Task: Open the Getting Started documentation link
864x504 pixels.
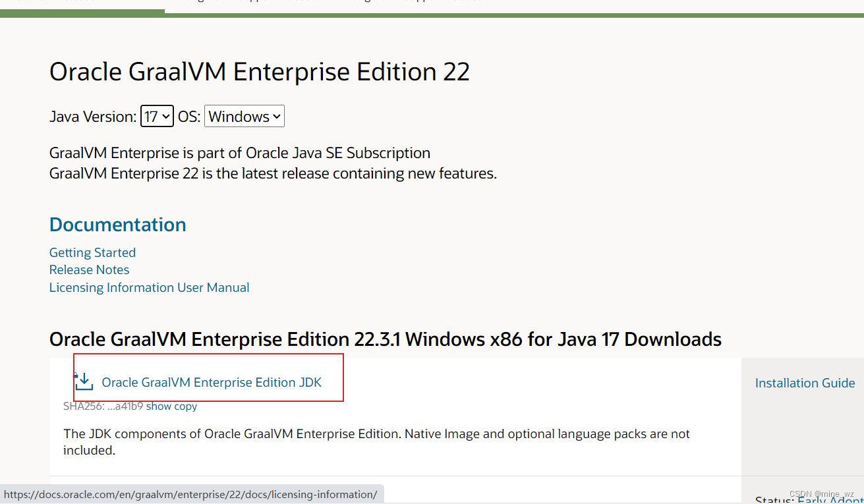Action: coord(92,252)
